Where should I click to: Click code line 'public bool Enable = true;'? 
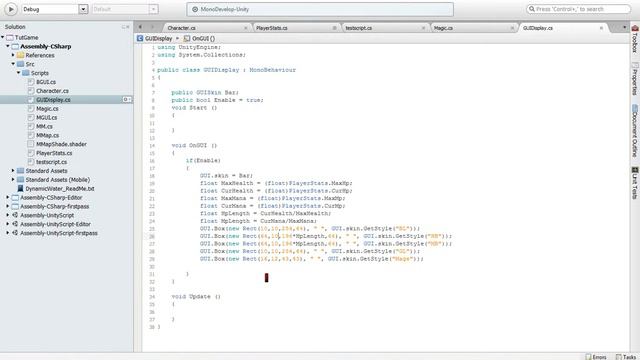click(217, 100)
